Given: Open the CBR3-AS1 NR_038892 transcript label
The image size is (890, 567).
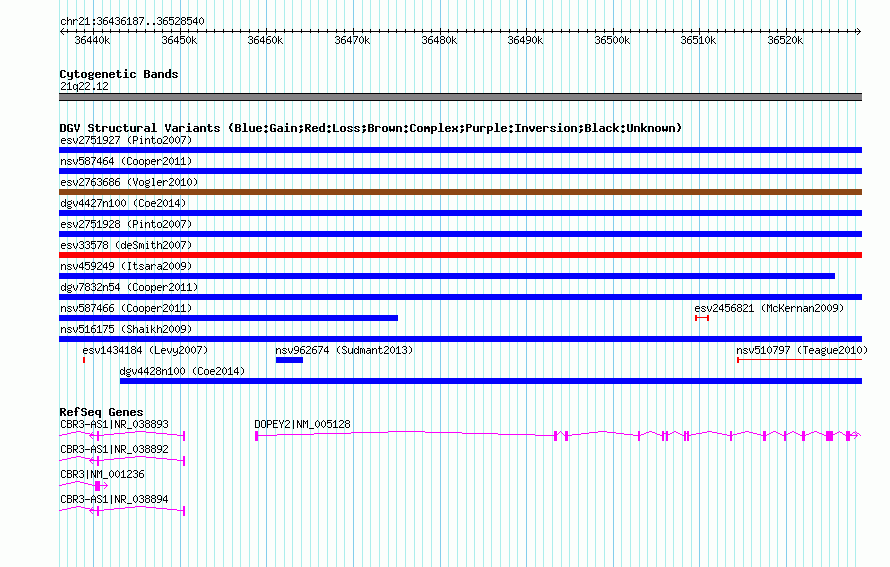Looking at the screenshot, I should point(114,449).
